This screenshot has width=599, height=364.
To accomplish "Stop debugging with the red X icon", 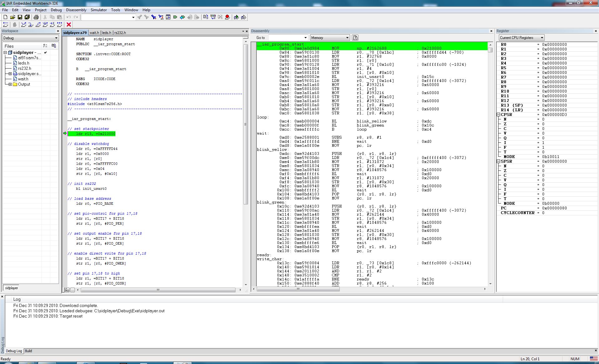I will [x=69, y=24].
